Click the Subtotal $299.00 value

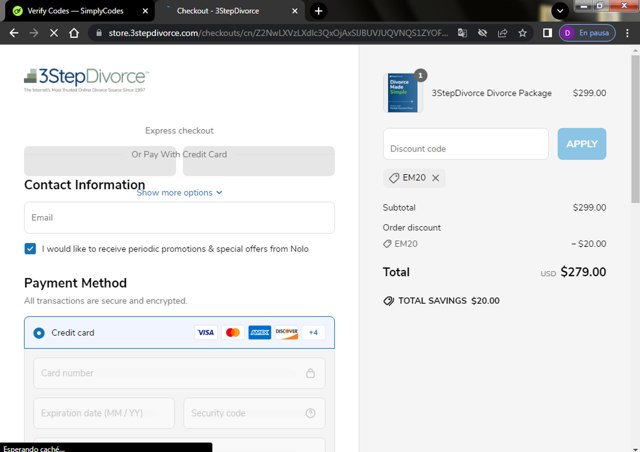pyautogui.click(x=589, y=207)
